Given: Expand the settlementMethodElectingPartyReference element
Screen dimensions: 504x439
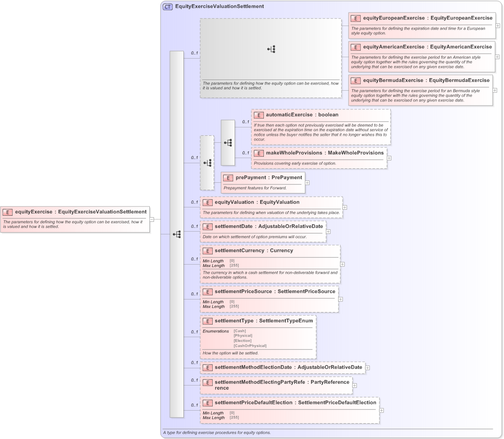Looking at the screenshot, I should point(355,386).
